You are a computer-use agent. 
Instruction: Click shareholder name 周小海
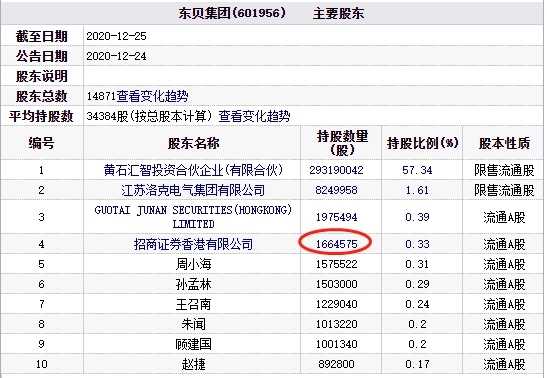[193, 264]
